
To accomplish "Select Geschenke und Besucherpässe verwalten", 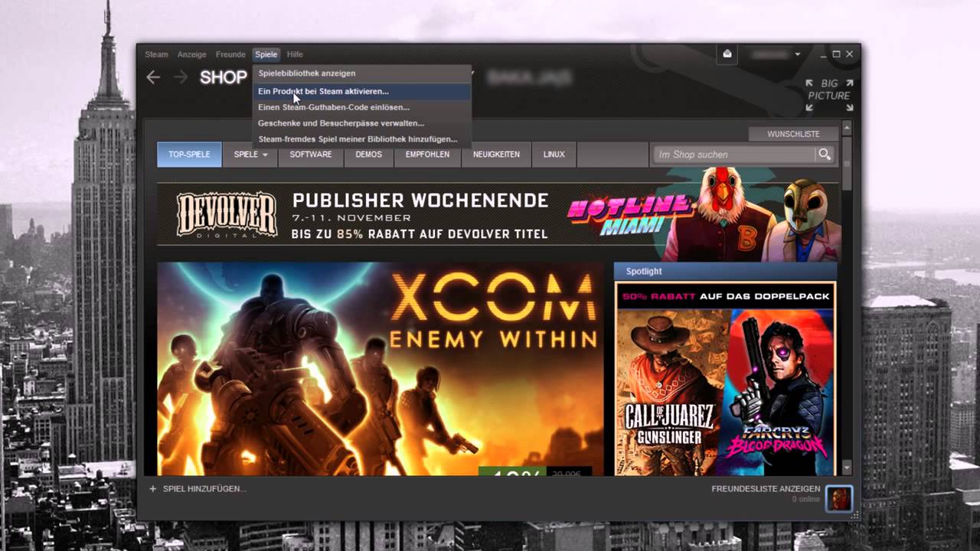I will (x=361, y=123).
